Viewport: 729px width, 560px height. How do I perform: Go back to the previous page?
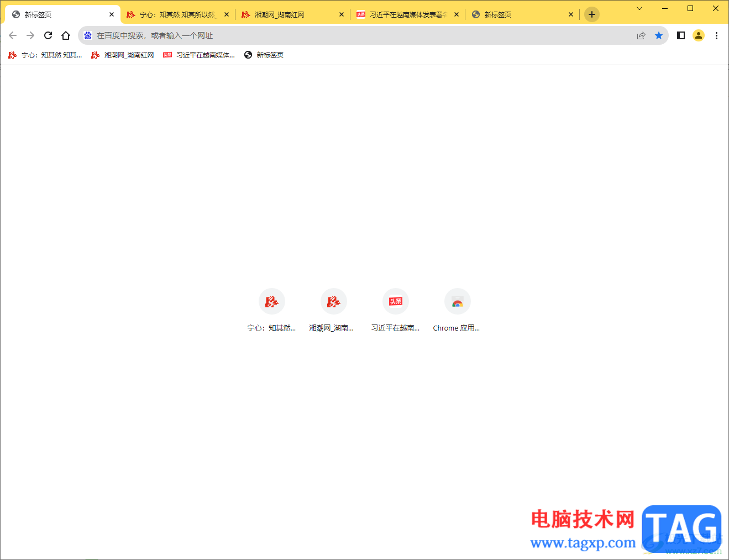13,35
